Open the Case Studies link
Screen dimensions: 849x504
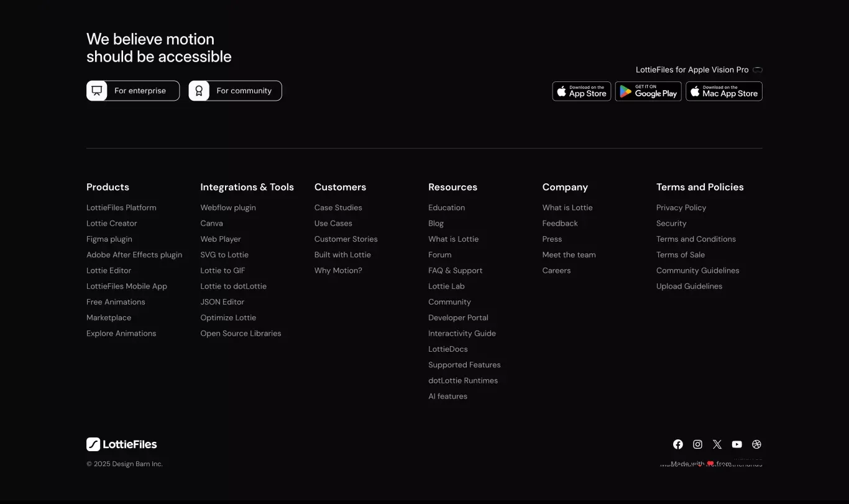coord(338,208)
